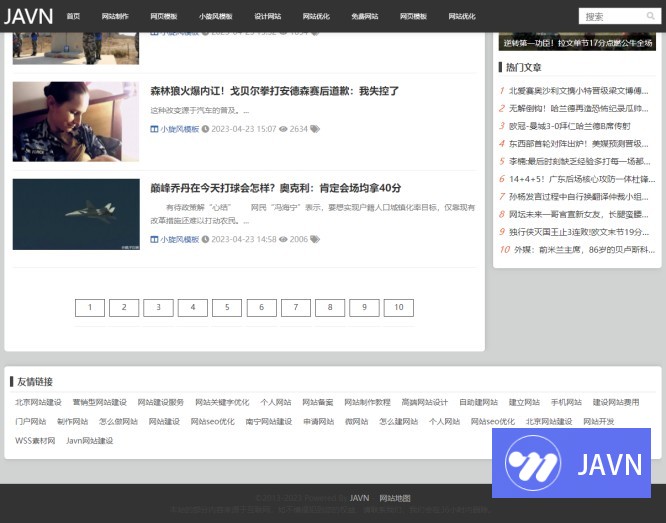Click friendly link 网站制作教程
Viewport: 666px width, 523px height.
click(x=367, y=402)
